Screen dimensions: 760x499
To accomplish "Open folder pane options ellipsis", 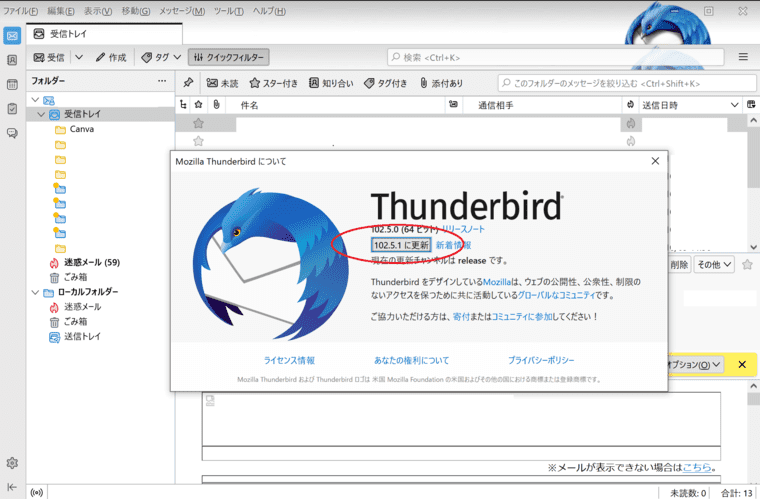I will (162, 81).
